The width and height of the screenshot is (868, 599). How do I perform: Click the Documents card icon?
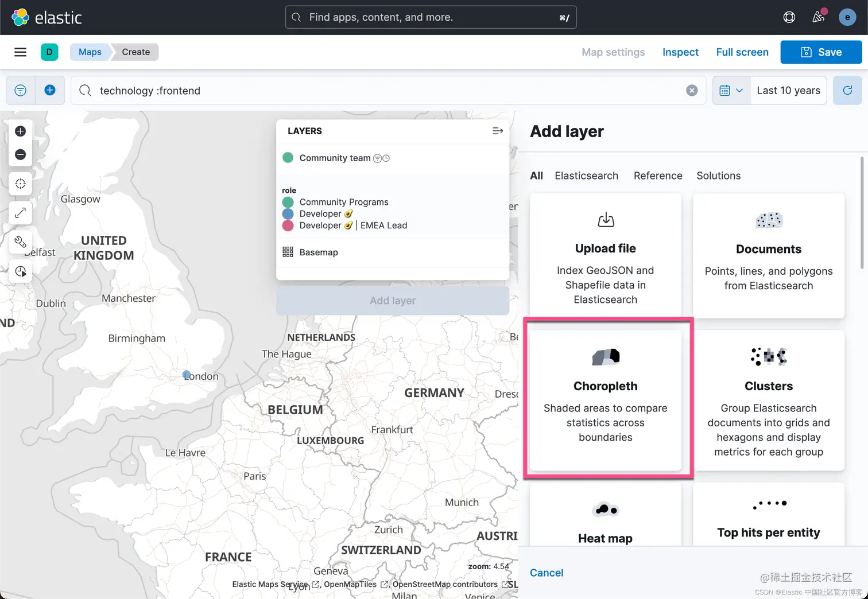pos(769,220)
